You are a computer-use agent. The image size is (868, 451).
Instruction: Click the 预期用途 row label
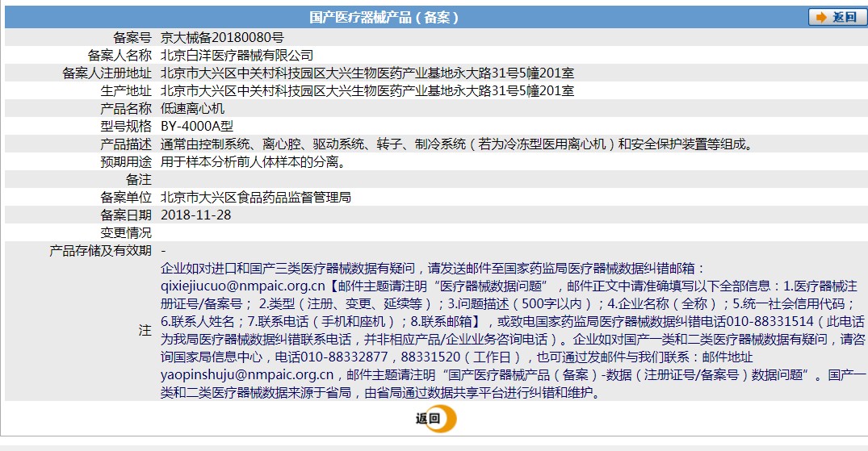click(x=126, y=162)
